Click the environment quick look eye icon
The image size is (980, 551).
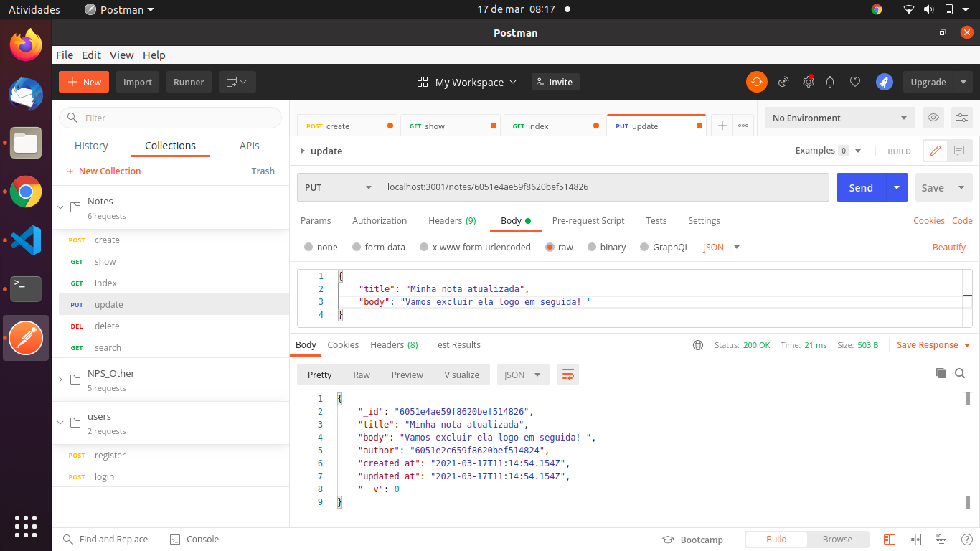[x=933, y=118]
